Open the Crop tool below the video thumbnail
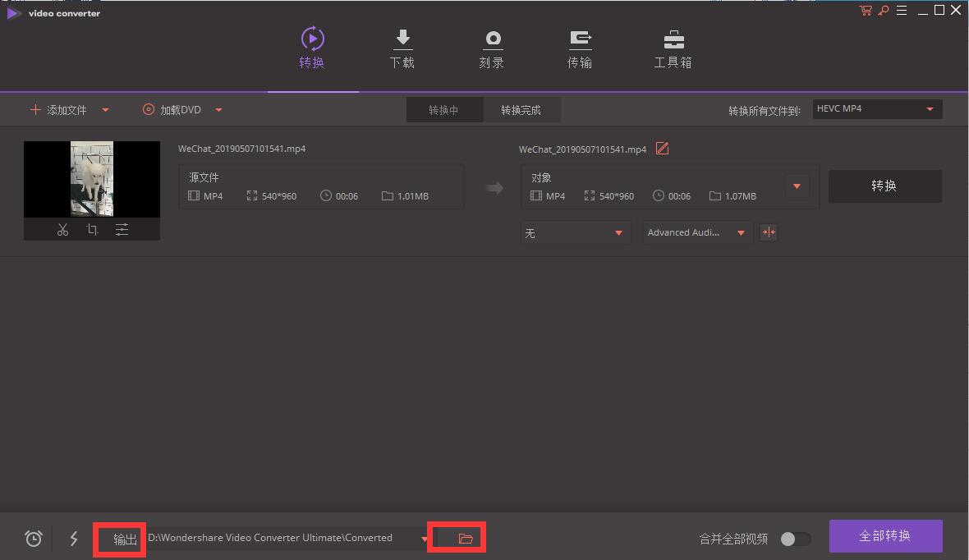The height and width of the screenshot is (560, 969). [x=92, y=229]
